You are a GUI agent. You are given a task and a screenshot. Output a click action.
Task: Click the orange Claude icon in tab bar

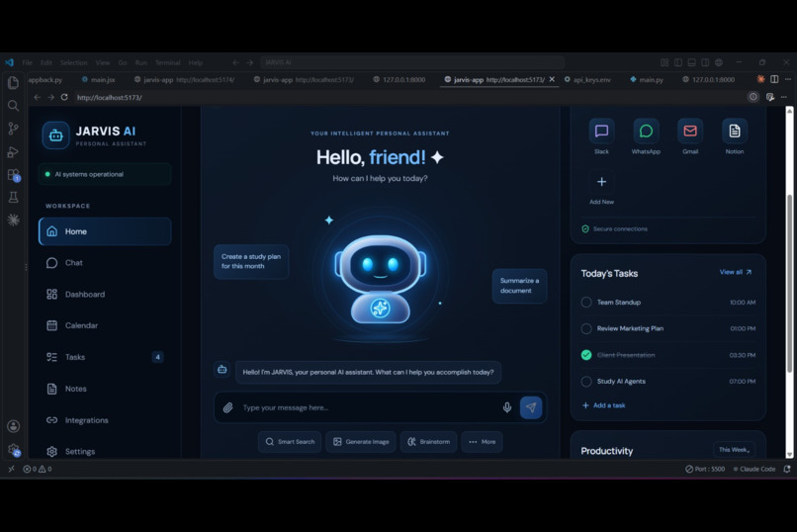click(760, 79)
